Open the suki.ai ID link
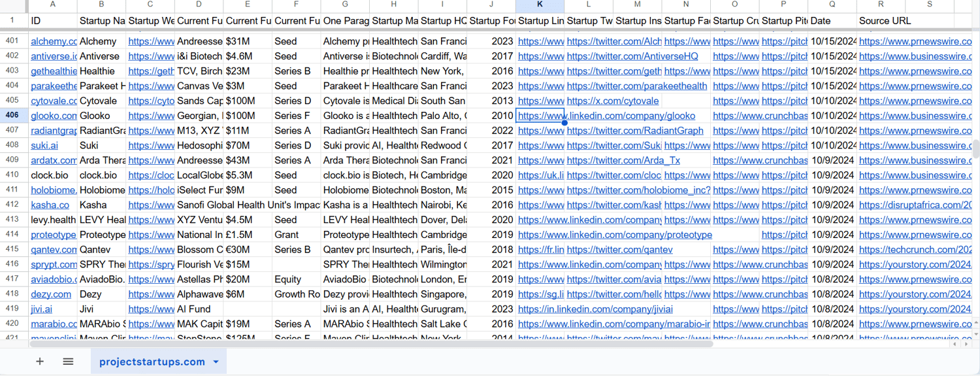Image resolution: width=980 pixels, height=376 pixels. tap(44, 145)
